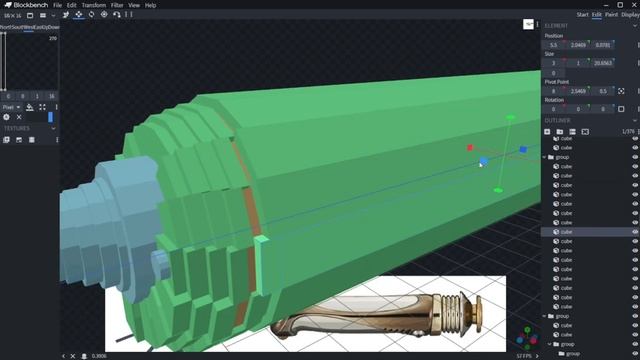Collapse the OUTLINER panel with its chevron
The image size is (640, 360).
pos(635,121)
